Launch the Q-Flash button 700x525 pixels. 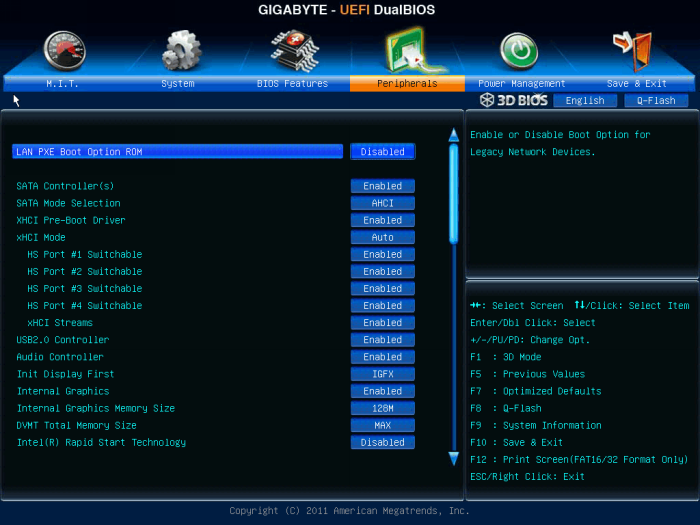[656, 101]
